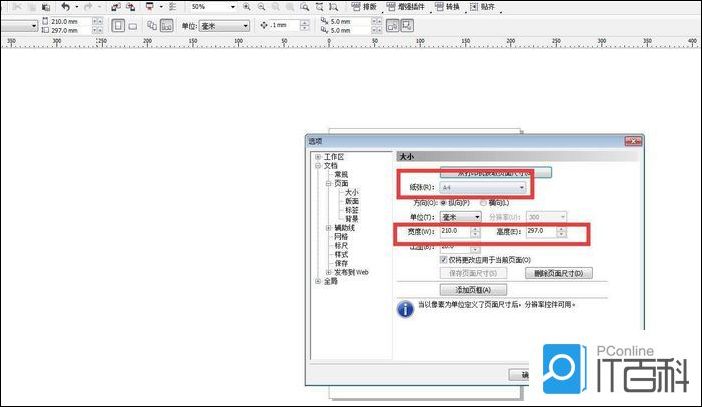The height and width of the screenshot is (407, 702).
Task: Open the 增强插件 toolbar menu
Action: [x=405, y=7]
